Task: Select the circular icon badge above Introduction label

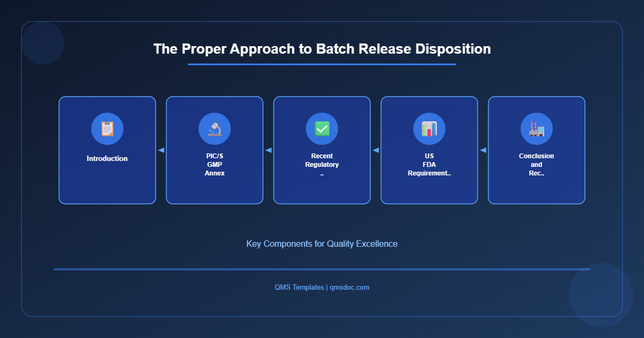Action: [107, 129]
